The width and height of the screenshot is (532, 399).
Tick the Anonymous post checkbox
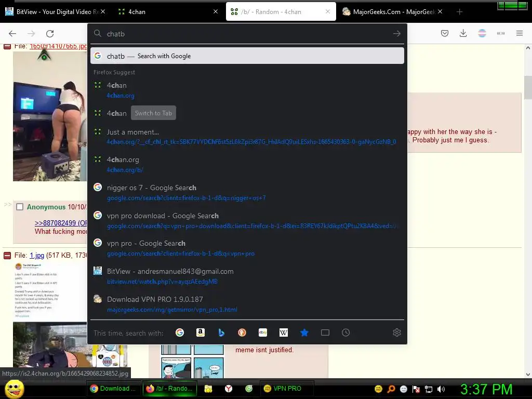pos(20,207)
